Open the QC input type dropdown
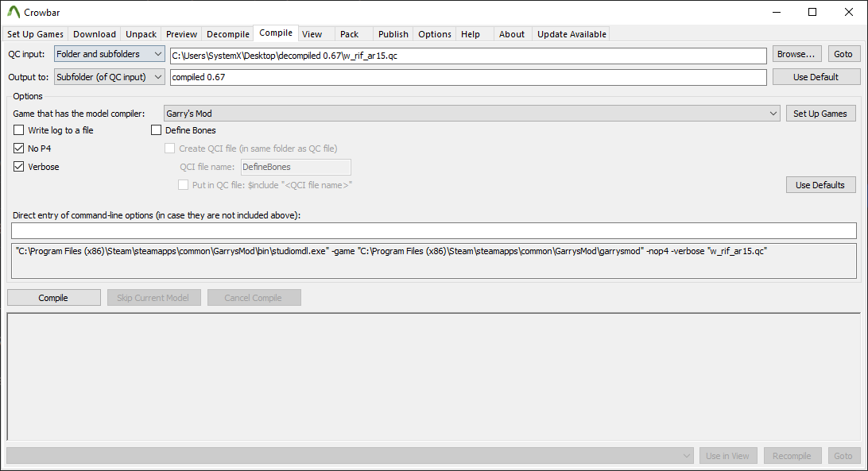The image size is (868, 471). click(110, 54)
